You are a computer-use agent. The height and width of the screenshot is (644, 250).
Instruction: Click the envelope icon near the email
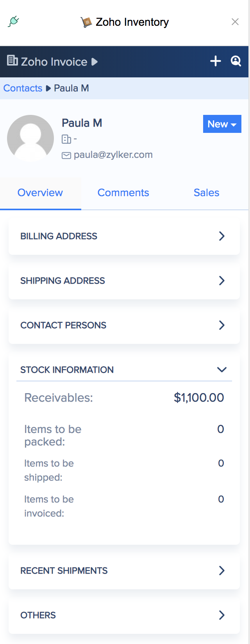click(66, 156)
